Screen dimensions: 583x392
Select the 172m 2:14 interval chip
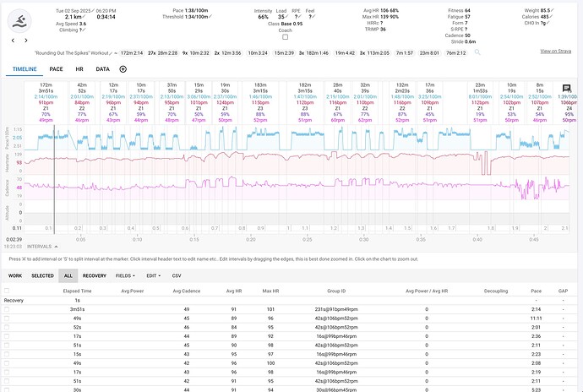tap(132, 53)
